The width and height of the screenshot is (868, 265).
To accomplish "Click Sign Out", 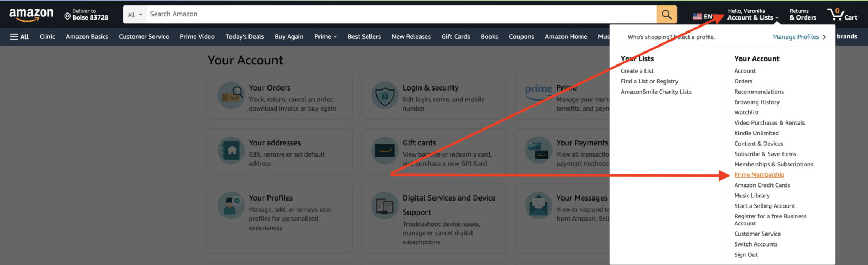I will (746, 255).
